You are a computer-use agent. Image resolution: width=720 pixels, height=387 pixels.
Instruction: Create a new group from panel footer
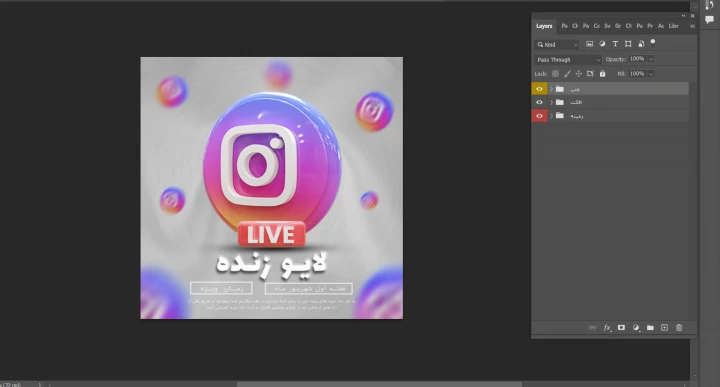tap(650, 327)
